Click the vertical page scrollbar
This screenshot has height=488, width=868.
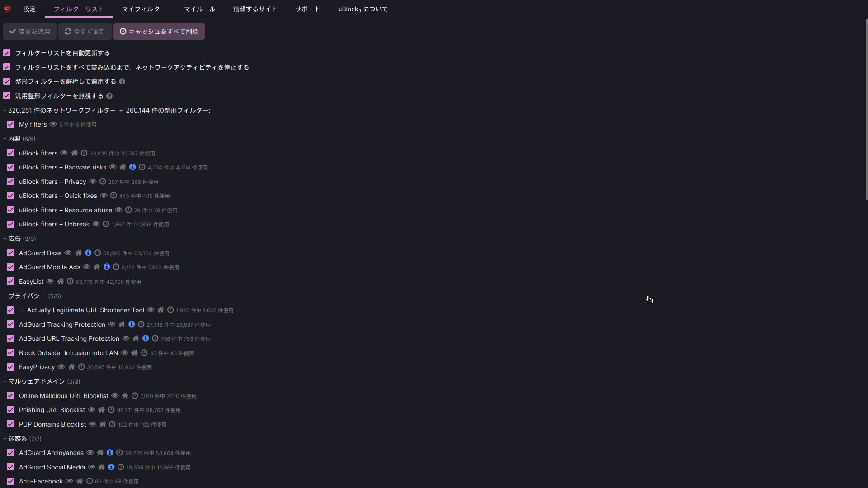pyautogui.click(x=866, y=108)
